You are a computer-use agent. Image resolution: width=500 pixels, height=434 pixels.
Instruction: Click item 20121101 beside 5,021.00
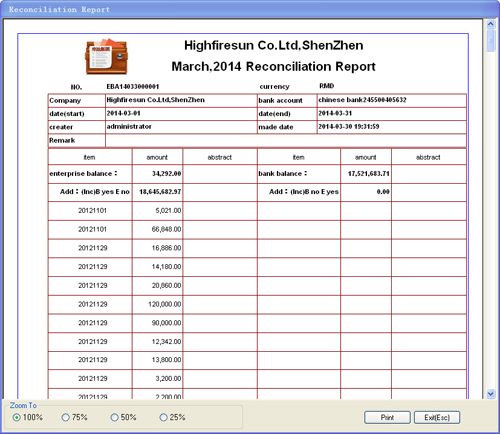92,211
